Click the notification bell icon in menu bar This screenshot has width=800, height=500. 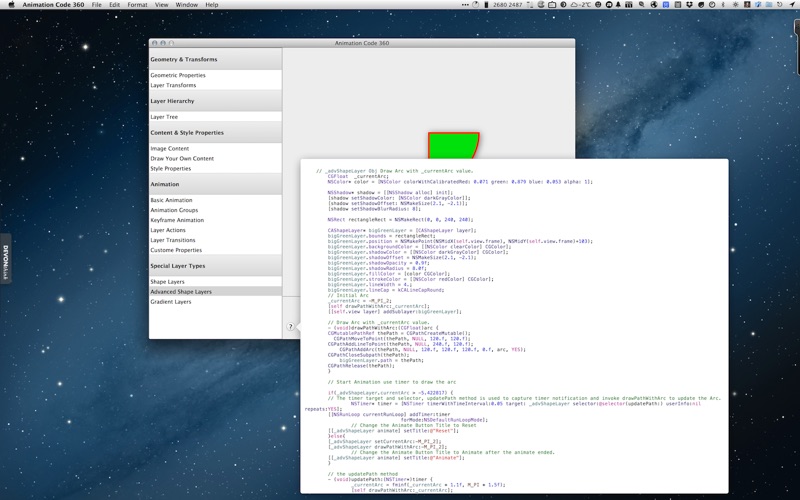pyautogui.click(x=618, y=5)
